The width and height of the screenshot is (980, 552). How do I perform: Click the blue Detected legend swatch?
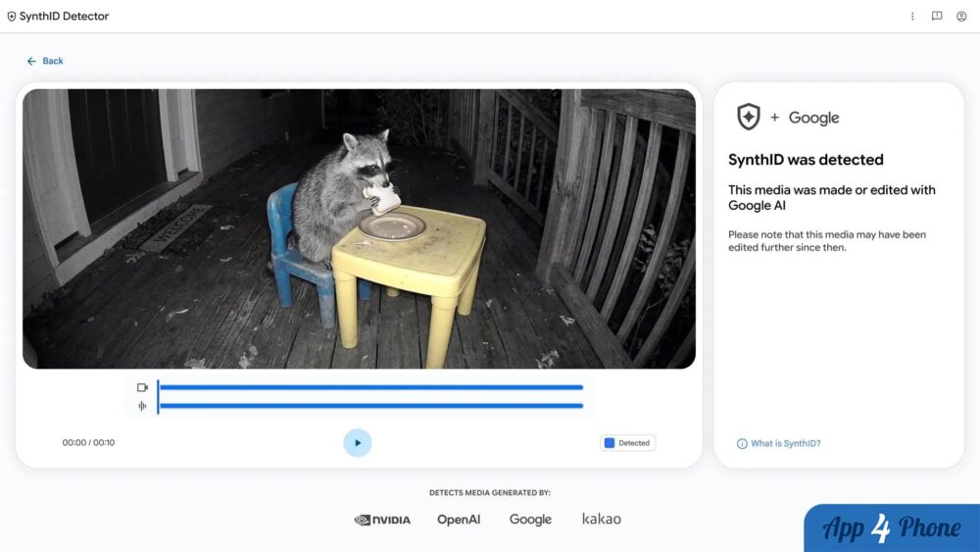click(610, 442)
